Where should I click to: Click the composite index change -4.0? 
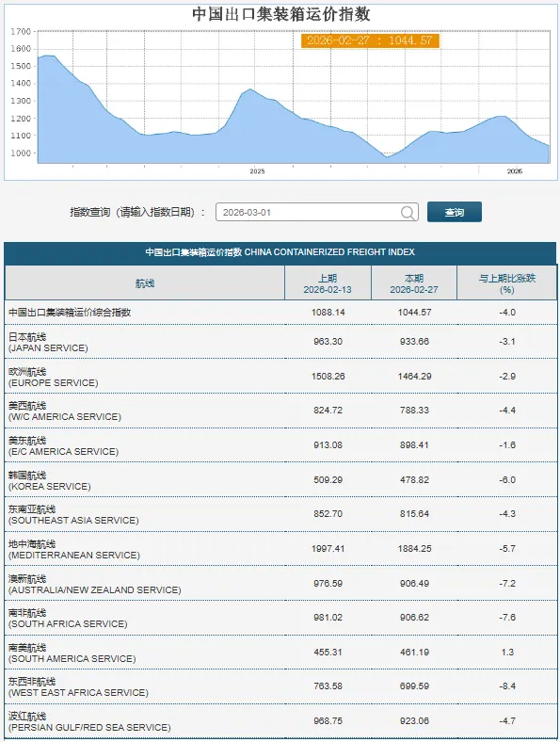(507, 313)
